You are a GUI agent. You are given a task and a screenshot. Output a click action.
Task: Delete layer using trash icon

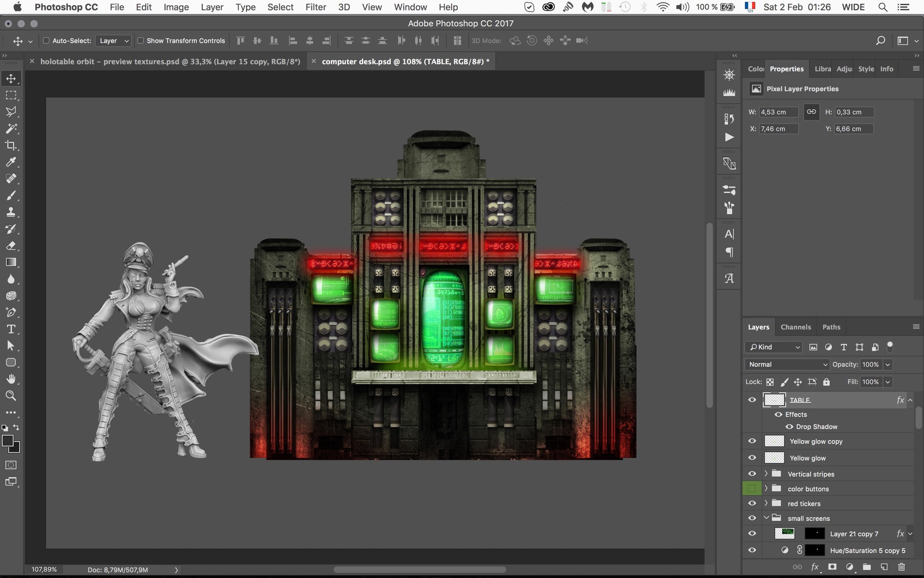coord(901,567)
